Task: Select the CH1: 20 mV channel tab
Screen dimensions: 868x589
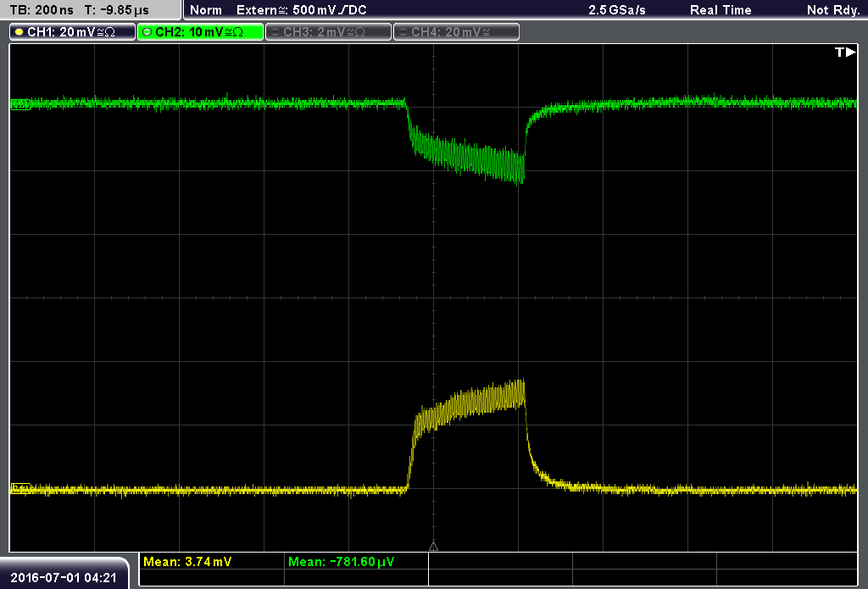Action: pos(73,32)
